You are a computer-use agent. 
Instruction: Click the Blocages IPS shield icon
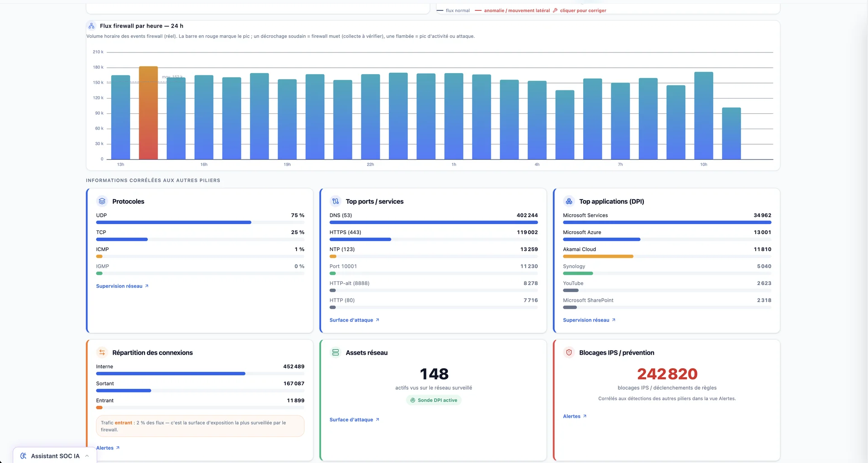tap(569, 352)
